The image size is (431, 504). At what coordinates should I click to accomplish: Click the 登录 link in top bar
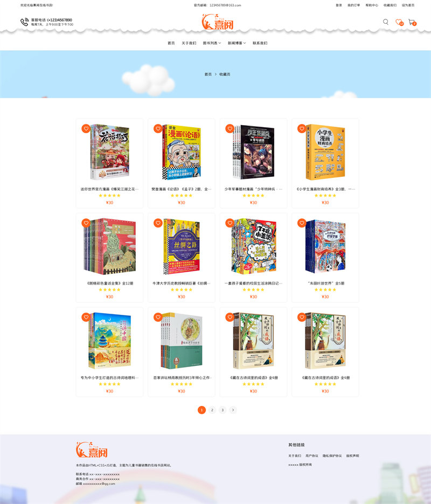[339, 5]
